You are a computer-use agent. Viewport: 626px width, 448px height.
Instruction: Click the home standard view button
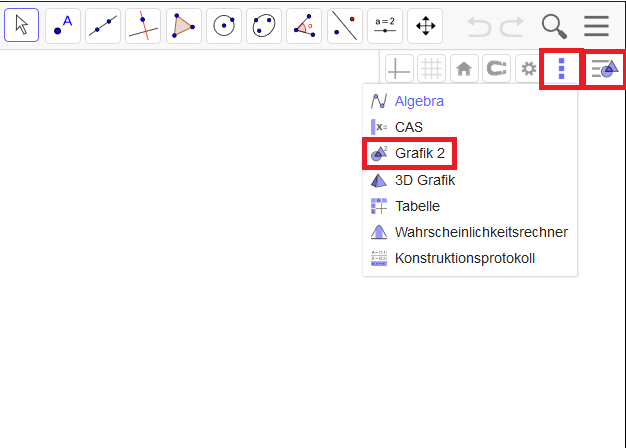pos(464,69)
